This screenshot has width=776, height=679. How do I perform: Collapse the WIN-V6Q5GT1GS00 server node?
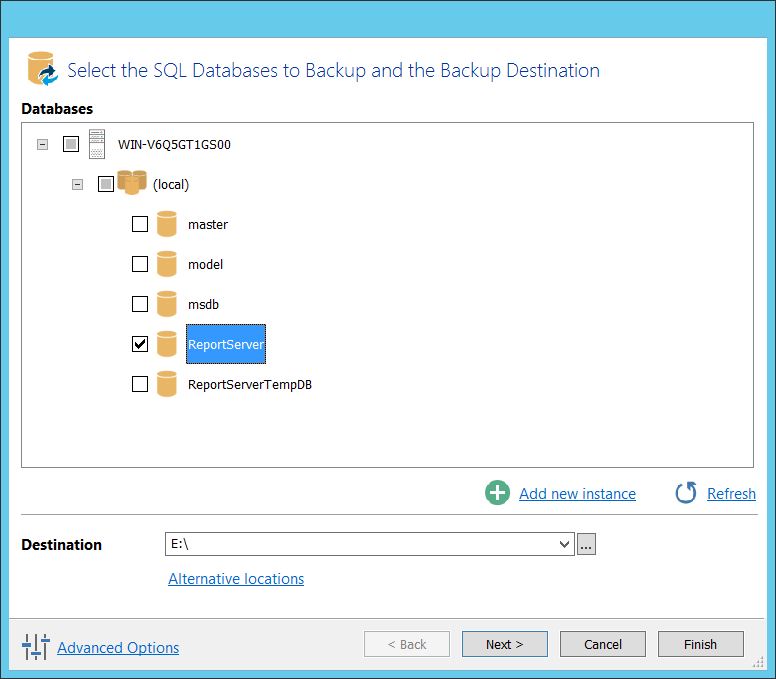(x=43, y=145)
